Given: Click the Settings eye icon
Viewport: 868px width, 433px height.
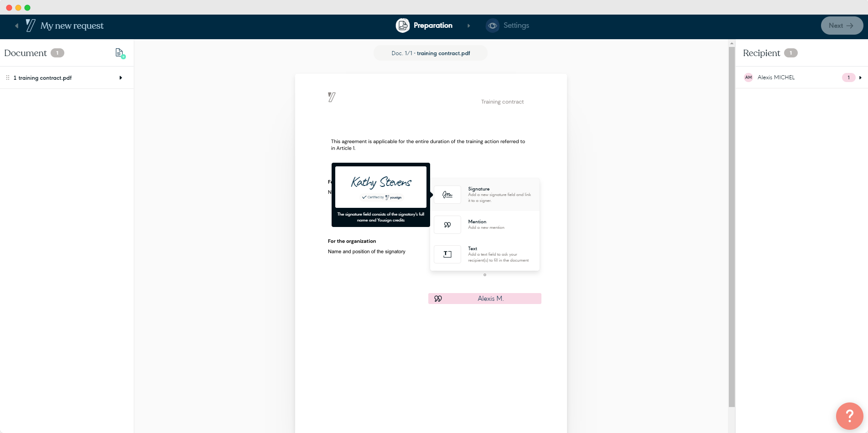Looking at the screenshot, I should [492, 26].
